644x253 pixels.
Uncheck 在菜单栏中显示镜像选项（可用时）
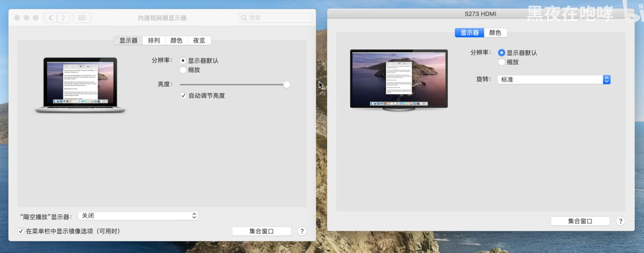click(x=21, y=231)
